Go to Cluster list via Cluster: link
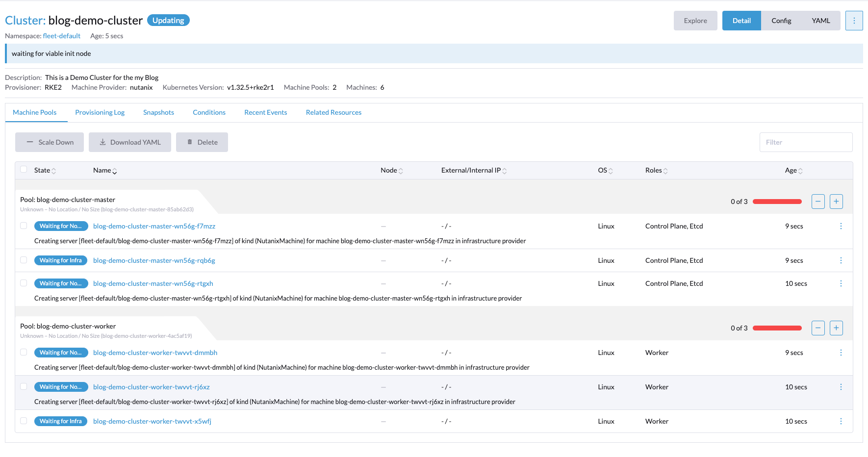The image size is (868, 457). coord(25,20)
